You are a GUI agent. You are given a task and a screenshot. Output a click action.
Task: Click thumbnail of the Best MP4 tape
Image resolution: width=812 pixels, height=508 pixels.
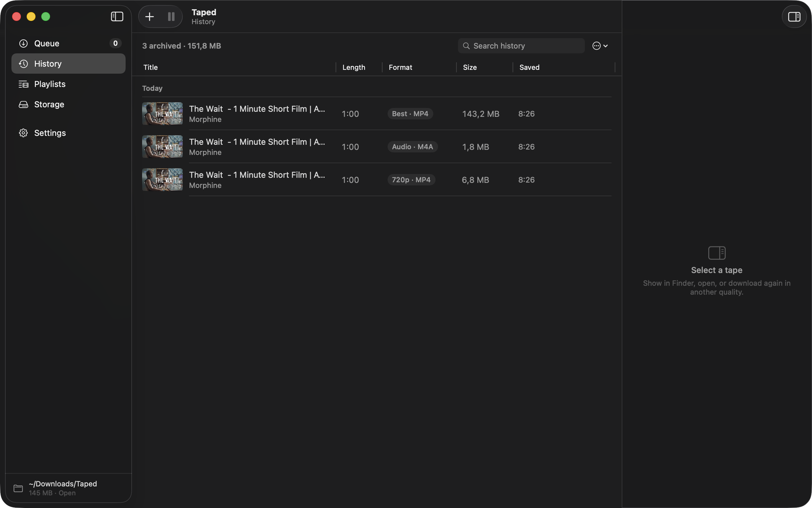click(x=162, y=114)
